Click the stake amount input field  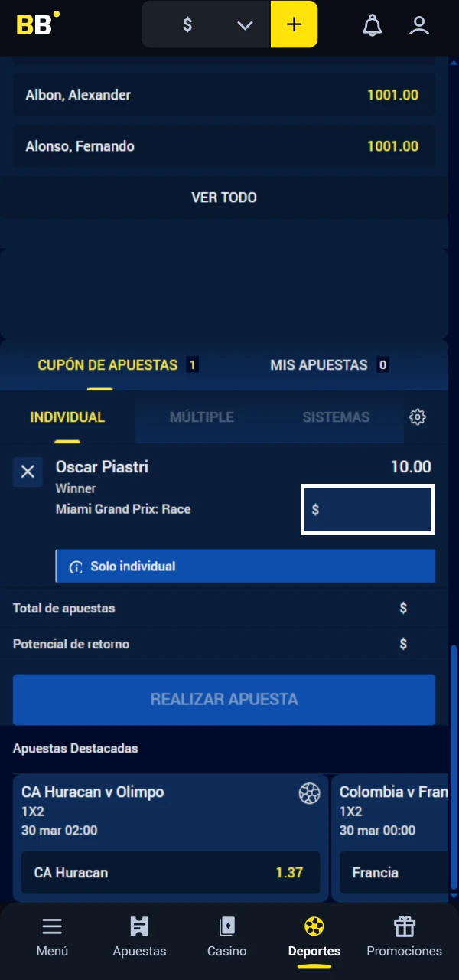(x=367, y=509)
